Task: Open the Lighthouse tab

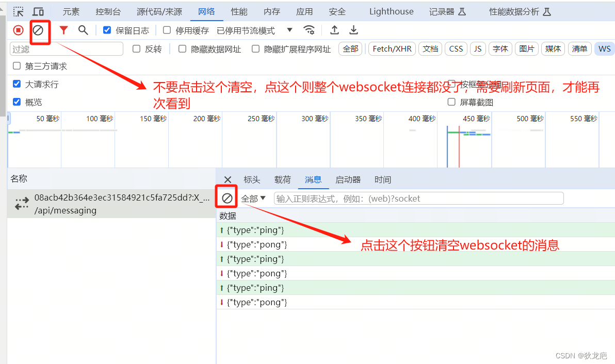Action: tap(392, 12)
